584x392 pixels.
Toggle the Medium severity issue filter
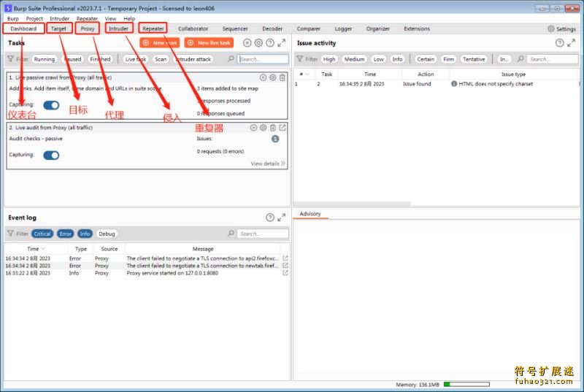coord(354,59)
